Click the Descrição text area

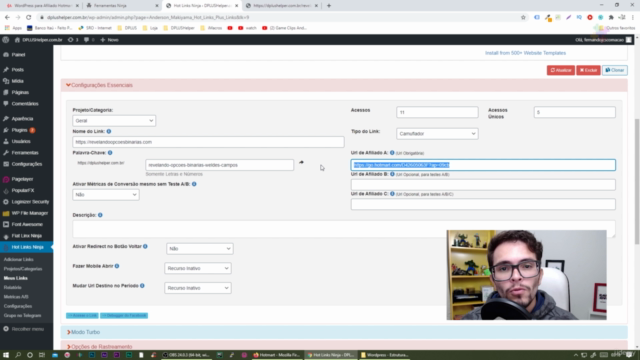click(344, 229)
